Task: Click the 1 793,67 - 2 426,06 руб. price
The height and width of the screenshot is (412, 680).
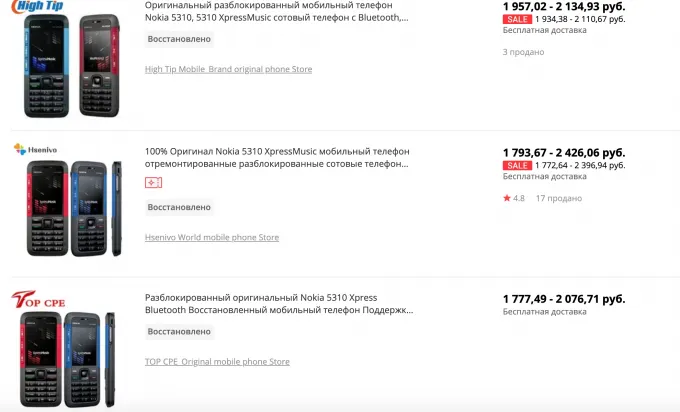Action: point(563,152)
